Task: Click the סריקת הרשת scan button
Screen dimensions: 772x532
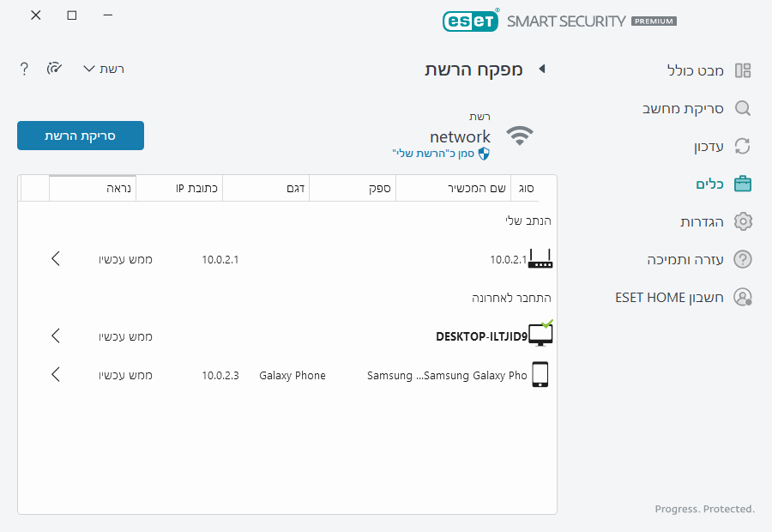Action: point(81,136)
